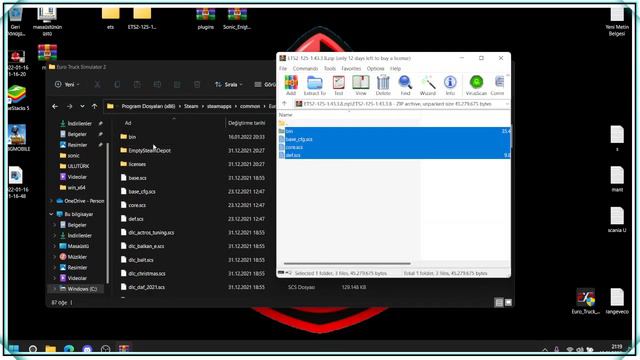Expand the OneDrive tree node
The width and height of the screenshot is (640, 360).
51,201
